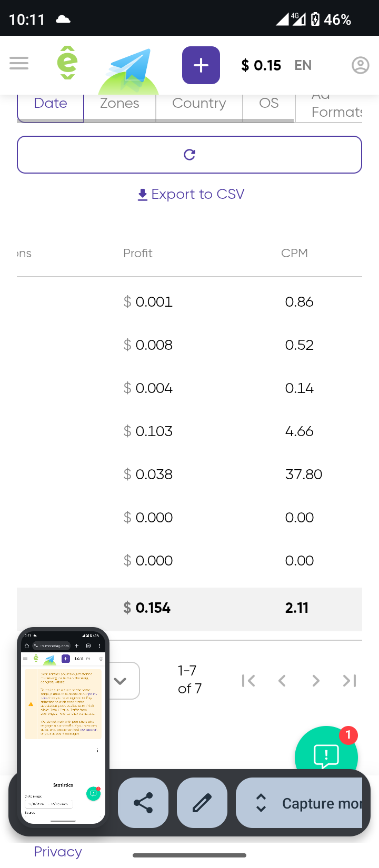The image size is (379, 868).
Task: Go to the previous page
Action: (x=282, y=681)
